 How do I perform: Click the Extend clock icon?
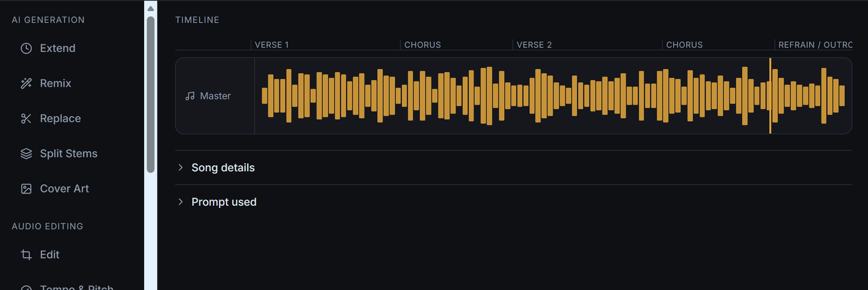pyautogui.click(x=26, y=48)
